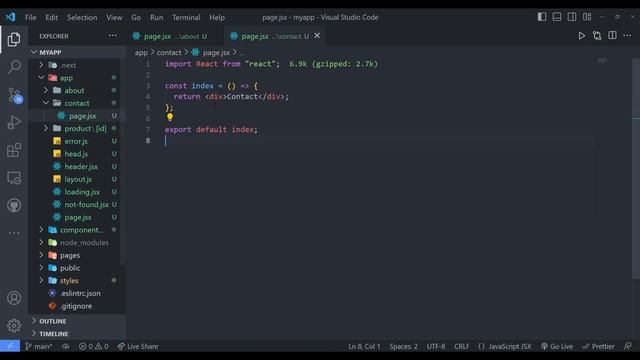This screenshot has height=360, width=640.
Task: Open the Extensions view
Action: click(14, 150)
